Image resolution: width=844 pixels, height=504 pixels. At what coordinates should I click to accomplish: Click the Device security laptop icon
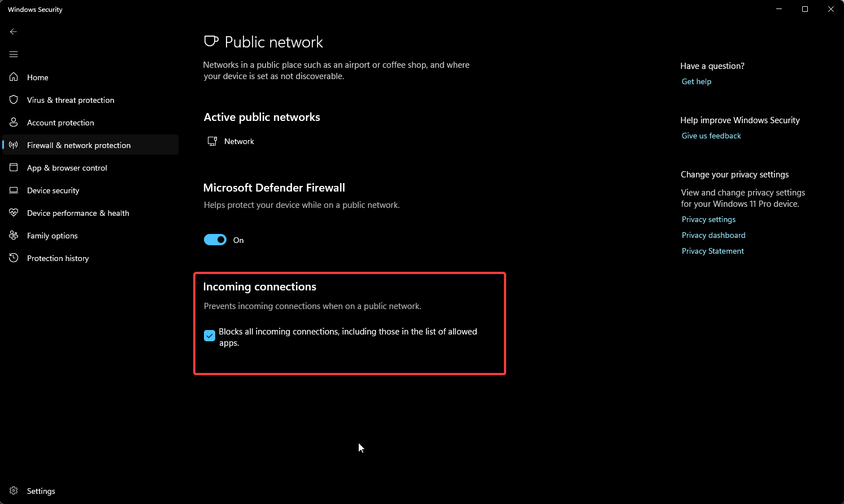(x=14, y=190)
